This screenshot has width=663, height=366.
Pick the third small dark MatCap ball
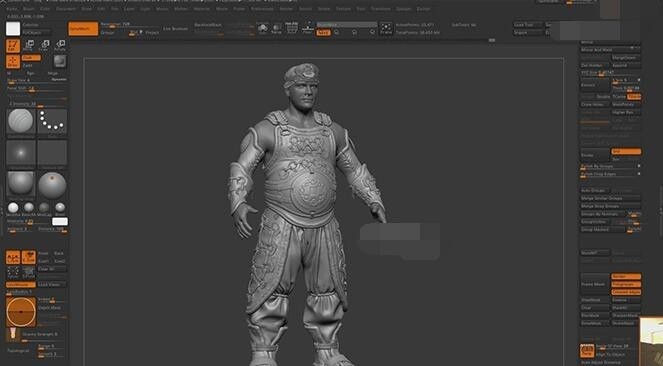(44, 208)
